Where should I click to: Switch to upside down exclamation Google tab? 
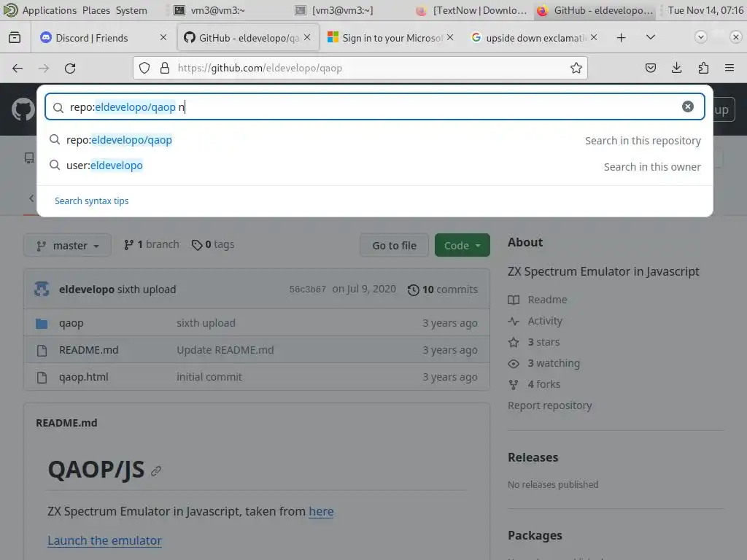tap(533, 38)
